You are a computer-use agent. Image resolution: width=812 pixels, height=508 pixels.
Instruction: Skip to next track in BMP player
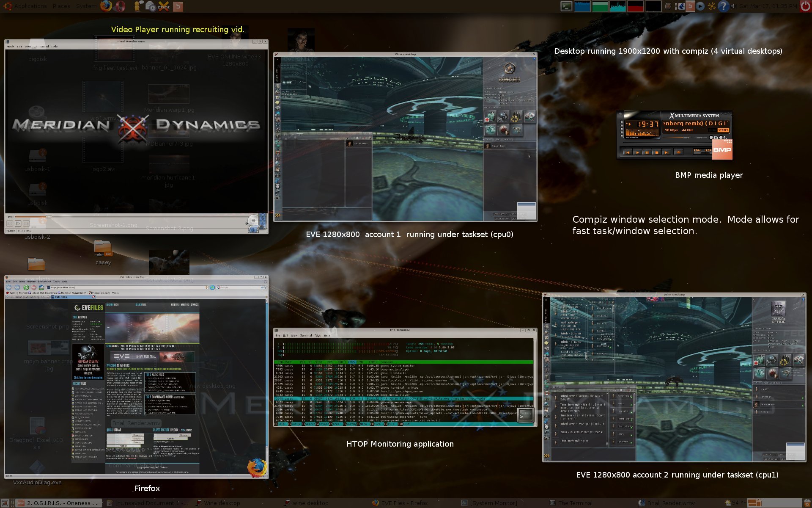[667, 152]
